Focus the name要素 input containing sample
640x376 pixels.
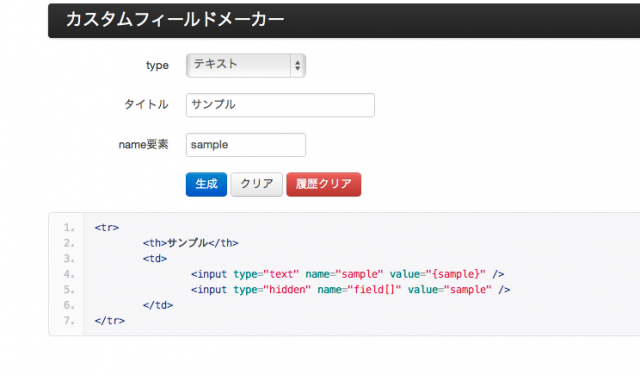click(246, 145)
